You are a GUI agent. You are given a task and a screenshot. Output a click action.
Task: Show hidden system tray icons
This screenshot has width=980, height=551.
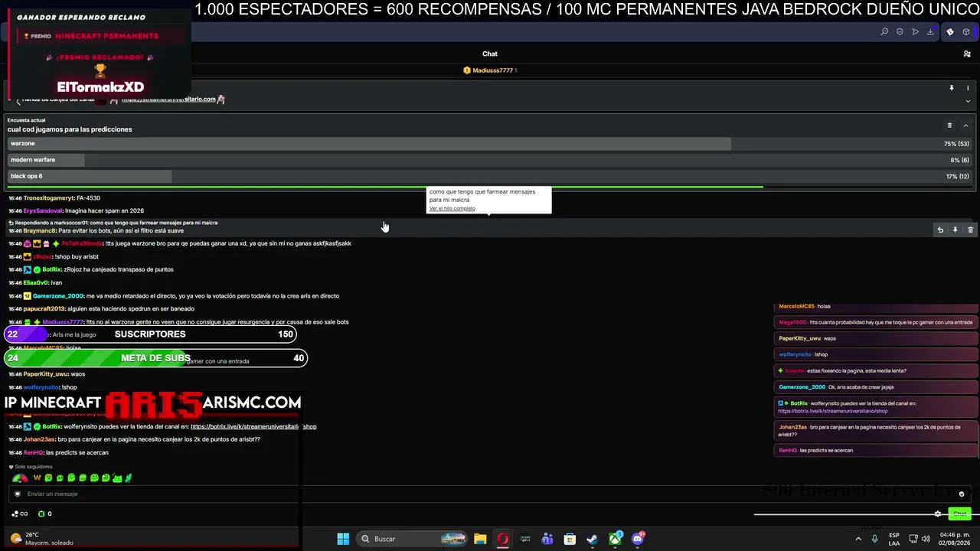857,539
